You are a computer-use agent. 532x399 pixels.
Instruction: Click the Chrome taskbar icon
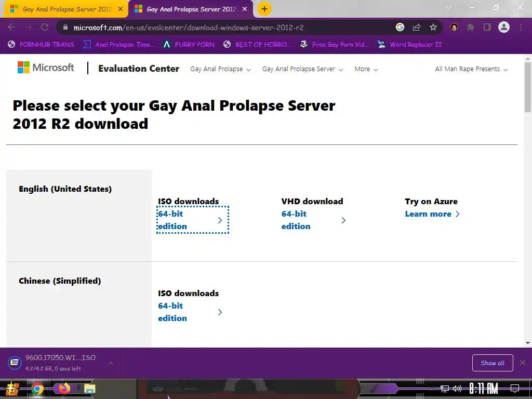click(37, 389)
